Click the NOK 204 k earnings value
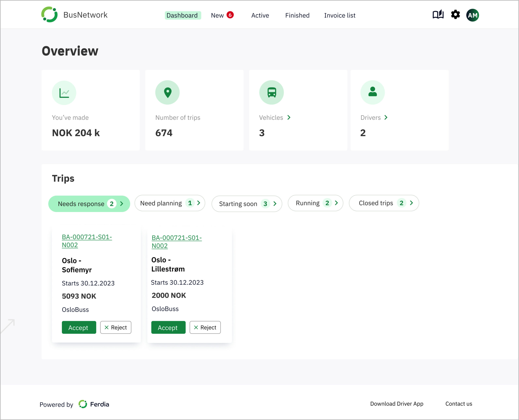The width and height of the screenshot is (519, 420). (76, 133)
